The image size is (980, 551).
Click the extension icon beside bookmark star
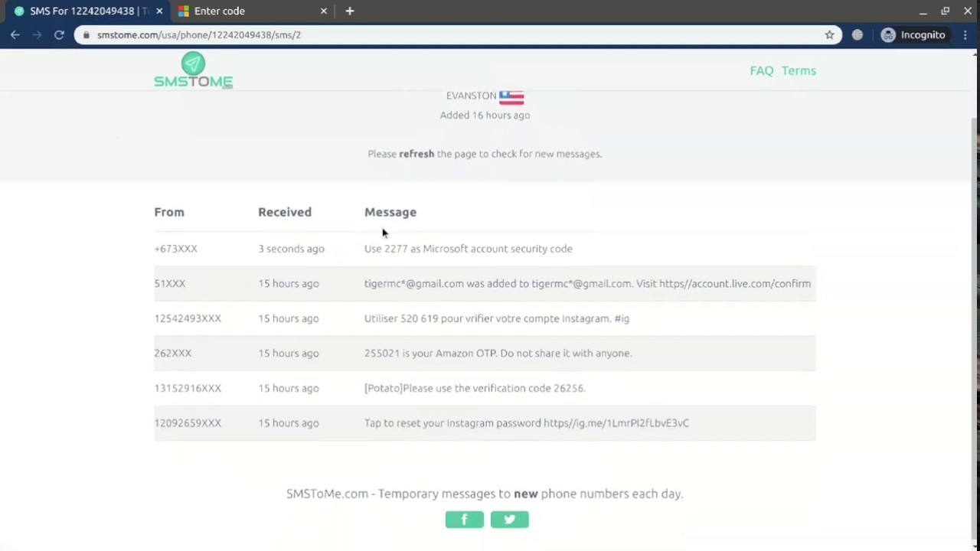point(857,34)
